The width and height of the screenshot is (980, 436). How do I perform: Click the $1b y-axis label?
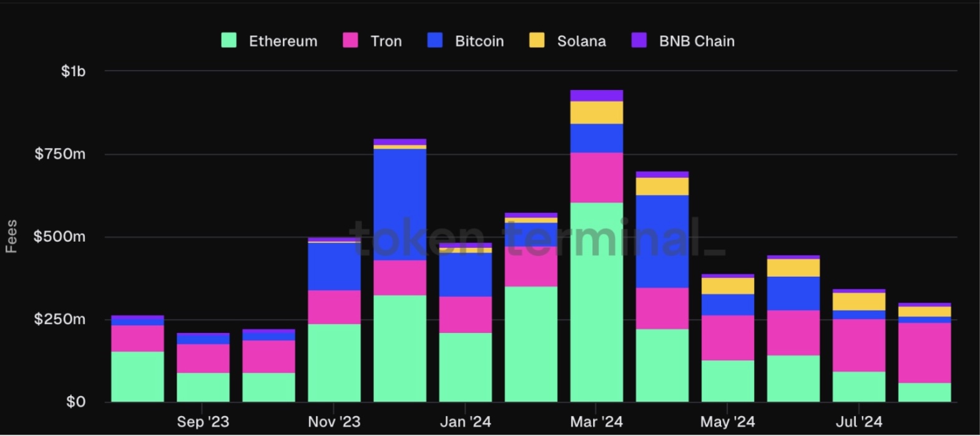coord(73,71)
